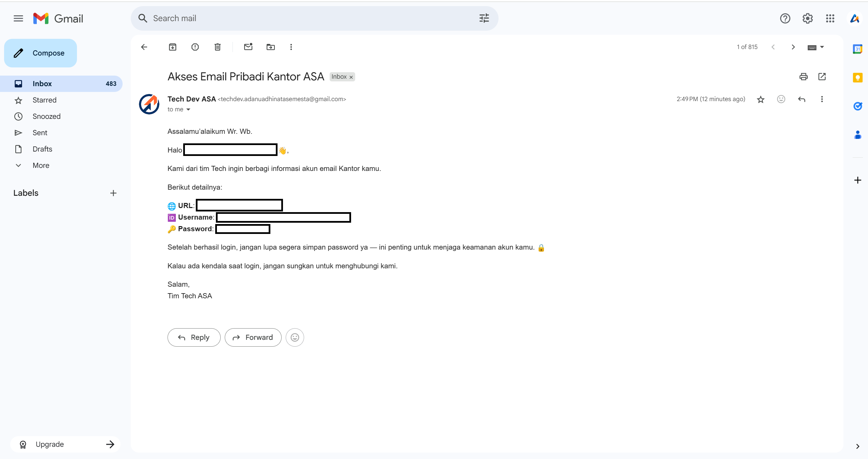The width and height of the screenshot is (868, 459).
Task: Archive this email with the archive icon
Action: [x=173, y=47]
